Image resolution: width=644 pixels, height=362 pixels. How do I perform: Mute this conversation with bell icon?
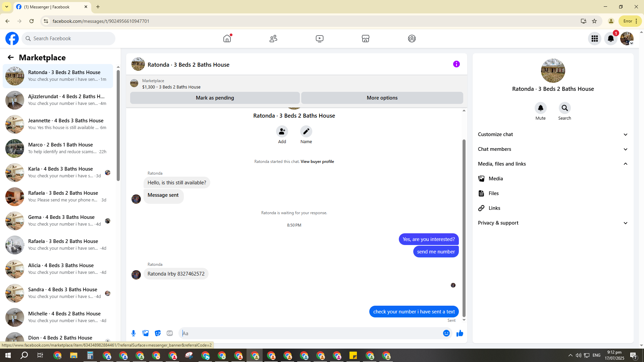(541, 108)
